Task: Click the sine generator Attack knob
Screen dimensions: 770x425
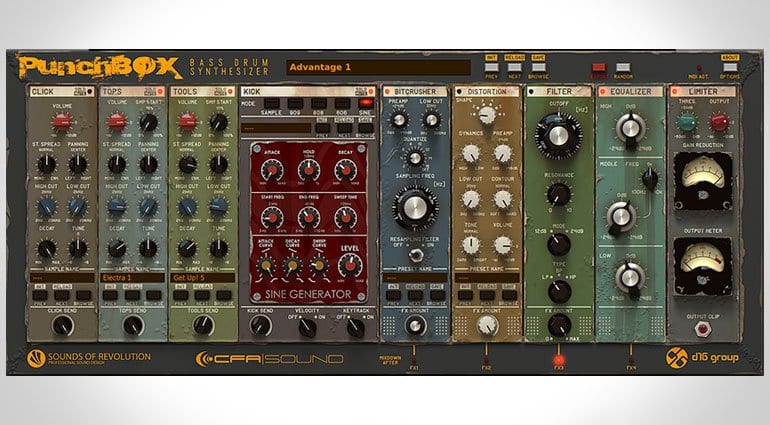Action: pyautogui.click(x=272, y=170)
